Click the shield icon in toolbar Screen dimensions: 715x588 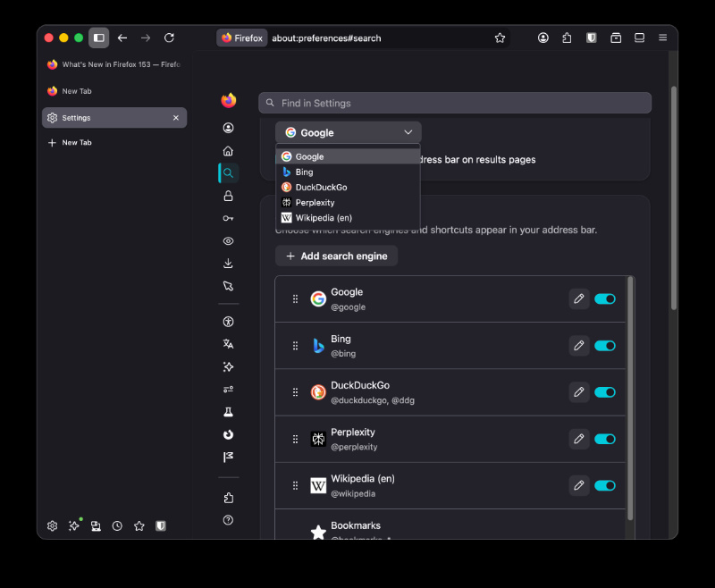[x=592, y=38]
